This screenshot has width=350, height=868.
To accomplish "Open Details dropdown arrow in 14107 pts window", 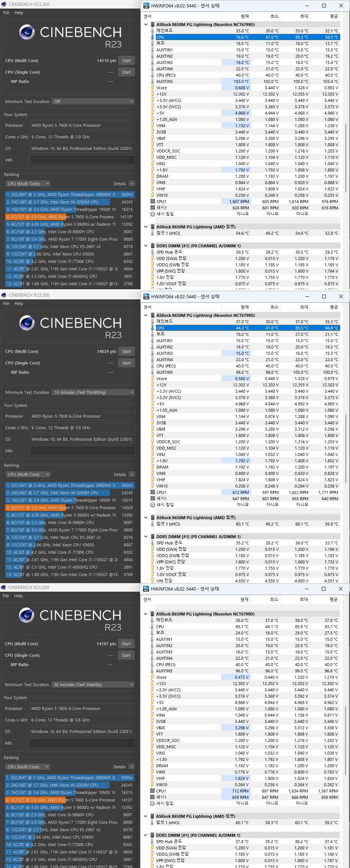I will click(132, 767).
